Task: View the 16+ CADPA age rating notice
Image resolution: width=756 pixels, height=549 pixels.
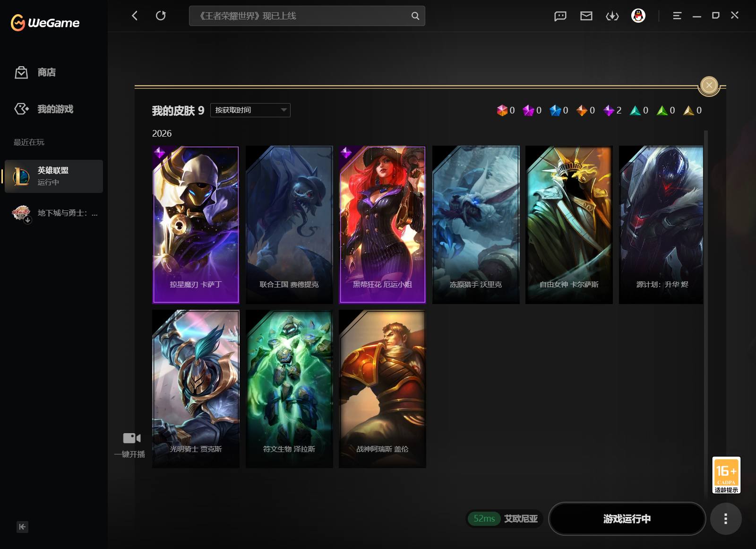Action: click(x=726, y=475)
